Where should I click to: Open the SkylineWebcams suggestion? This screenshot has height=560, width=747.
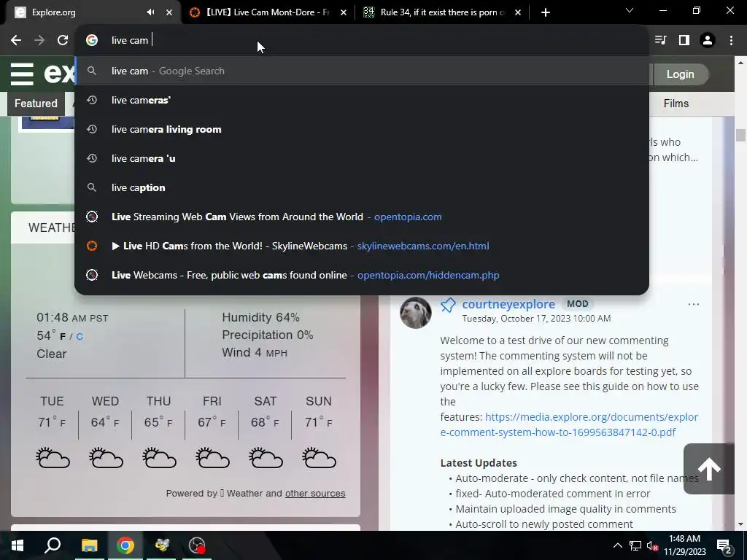pyautogui.click(x=362, y=246)
